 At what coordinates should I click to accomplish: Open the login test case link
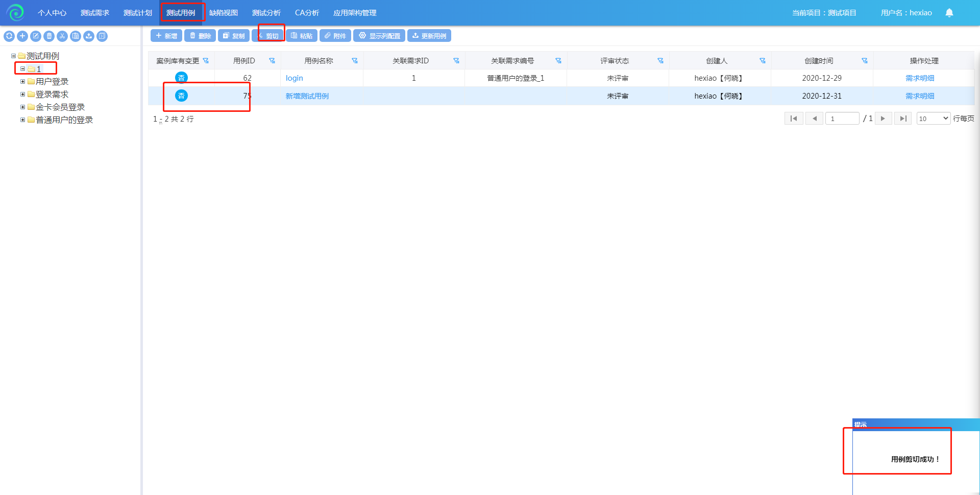pos(294,78)
